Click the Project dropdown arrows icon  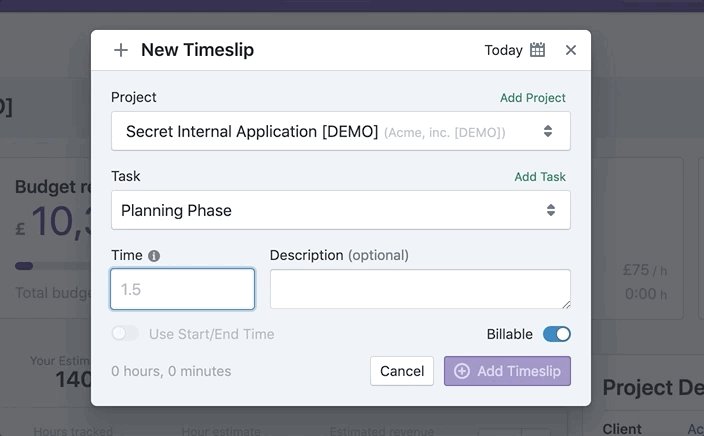pos(548,131)
